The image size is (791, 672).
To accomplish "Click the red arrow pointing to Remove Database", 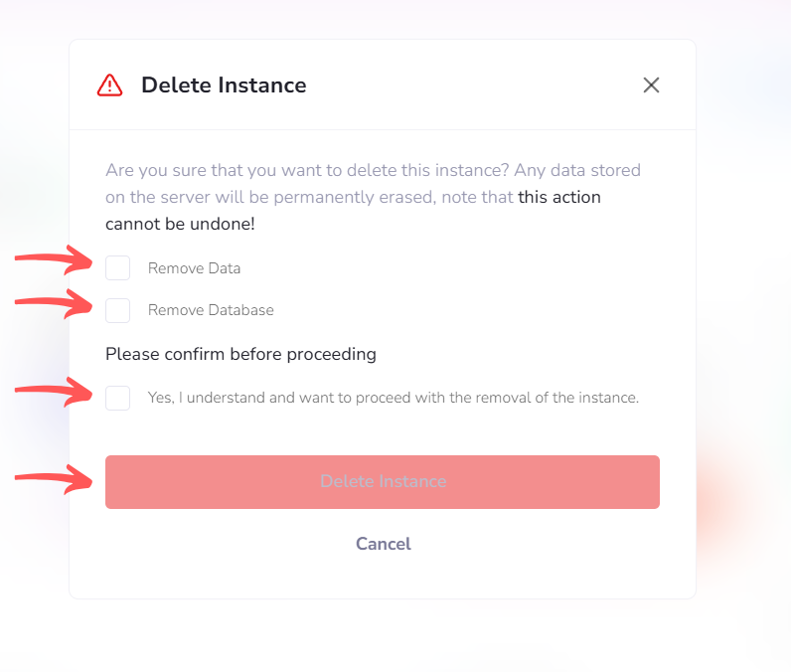I will [54, 304].
